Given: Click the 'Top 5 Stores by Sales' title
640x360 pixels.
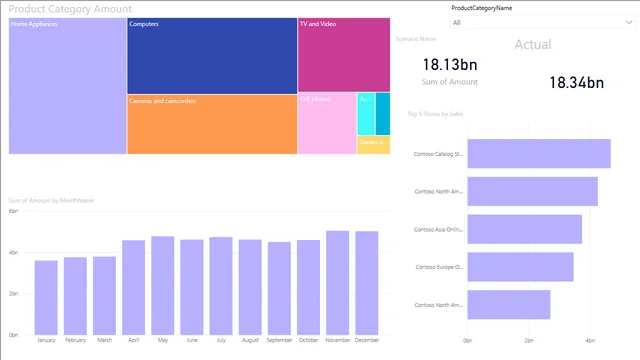Looking at the screenshot, I should pos(435,114).
